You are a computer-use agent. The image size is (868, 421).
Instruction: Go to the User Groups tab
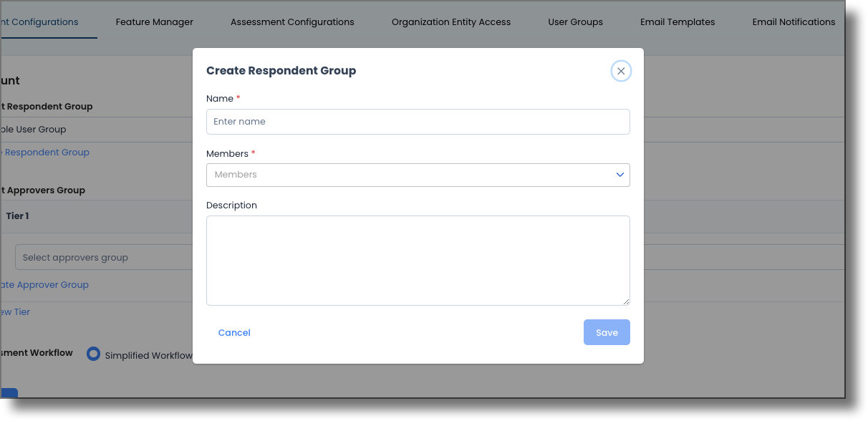tap(575, 21)
